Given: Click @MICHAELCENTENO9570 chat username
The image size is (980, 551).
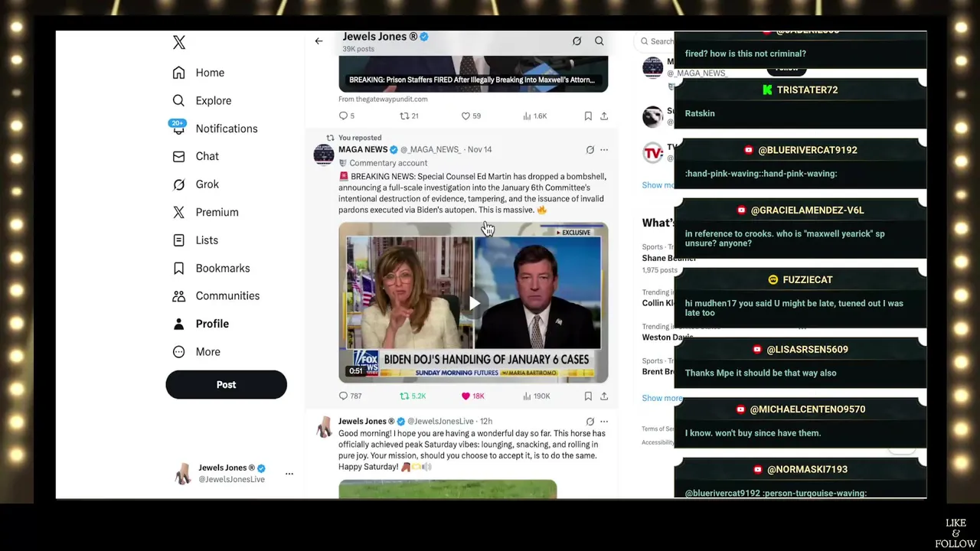Looking at the screenshot, I should click(807, 409).
